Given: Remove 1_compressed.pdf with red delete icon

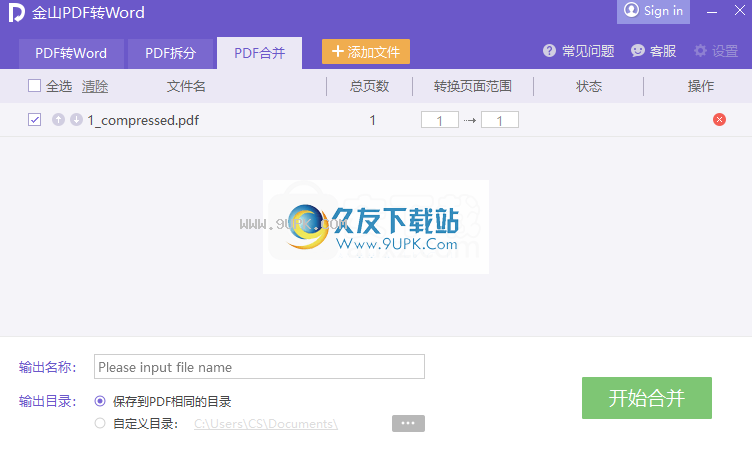Looking at the screenshot, I should (719, 119).
